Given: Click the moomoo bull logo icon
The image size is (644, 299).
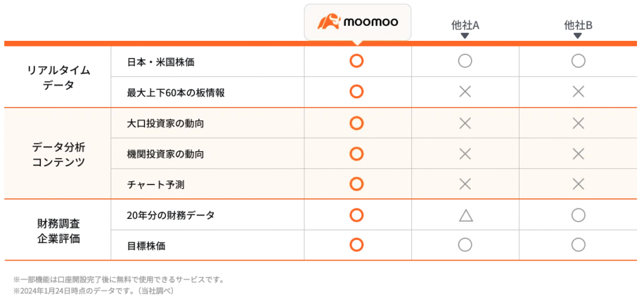Looking at the screenshot, I should pyautogui.click(x=328, y=22).
